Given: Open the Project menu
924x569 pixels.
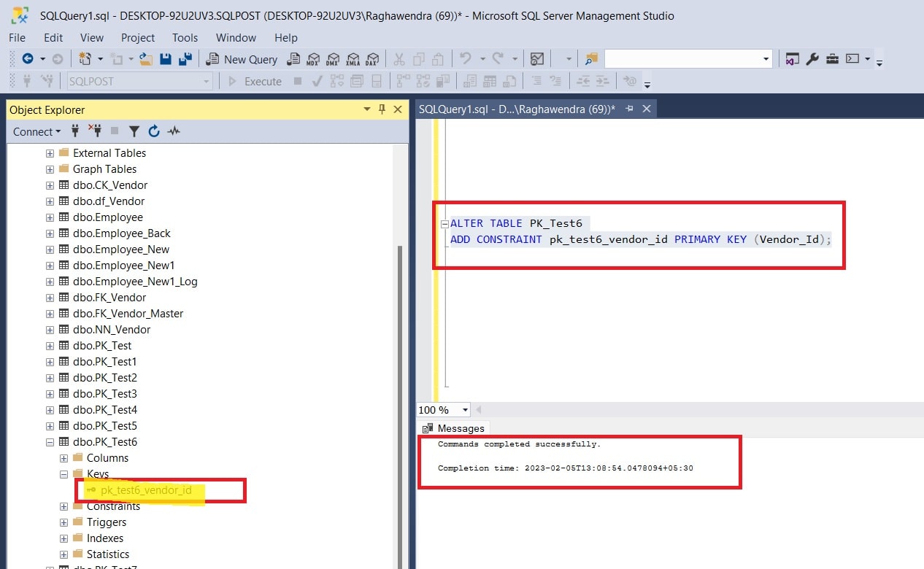Looking at the screenshot, I should coord(138,37).
